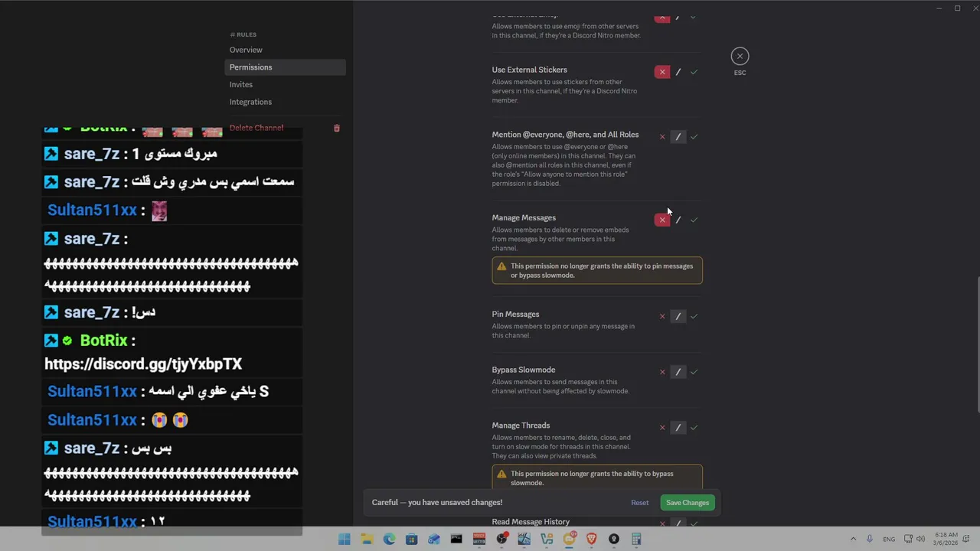Open Microsoft Store from the taskbar
980x551 pixels.
[411, 540]
